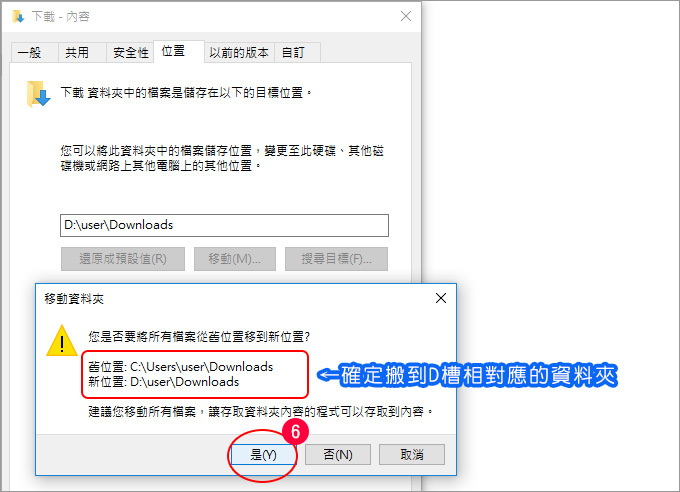Click the D:\user\Downloads path field
This screenshot has width=680, height=492.
coord(224,225)
